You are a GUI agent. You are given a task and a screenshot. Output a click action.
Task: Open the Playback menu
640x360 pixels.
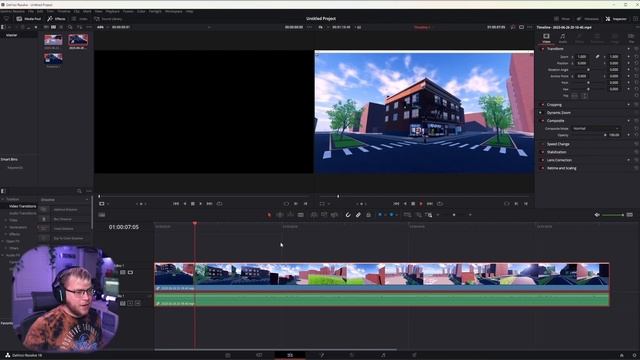tap(113, 11)
